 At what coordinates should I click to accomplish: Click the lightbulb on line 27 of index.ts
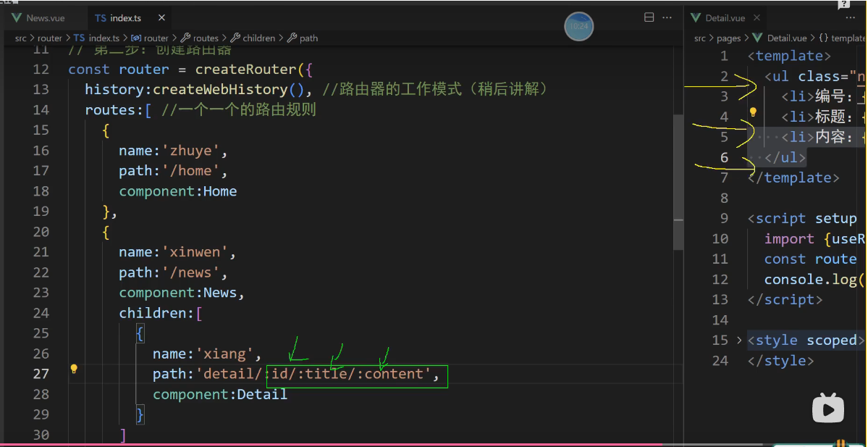74,369
